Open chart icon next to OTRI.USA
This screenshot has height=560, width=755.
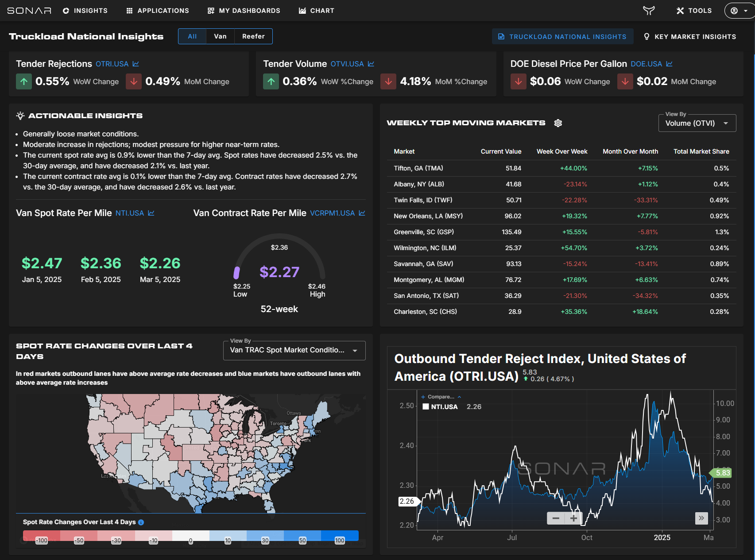pos(136,64)
